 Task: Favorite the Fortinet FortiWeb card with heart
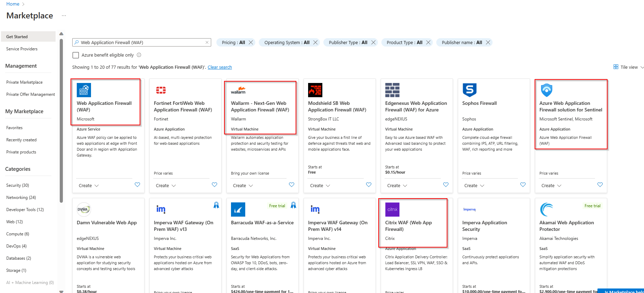pos(214,185)
